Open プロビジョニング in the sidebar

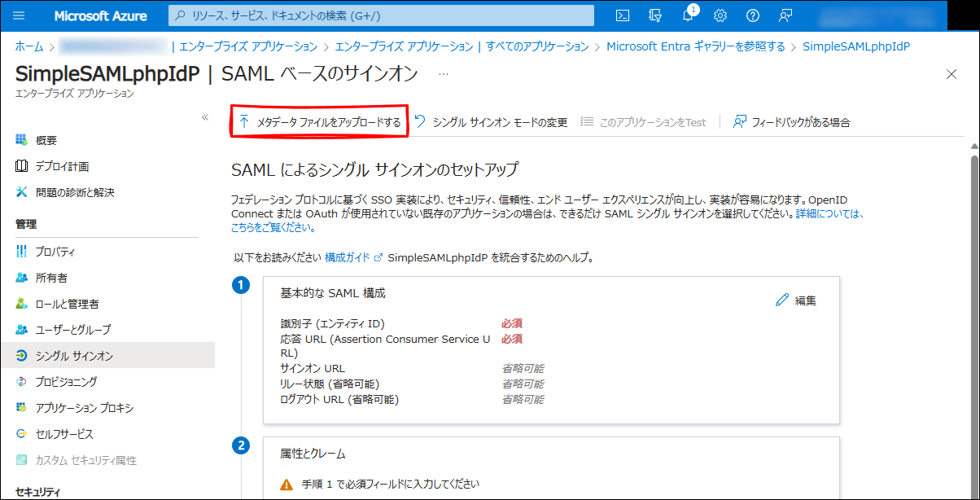(x=66, y=382)
